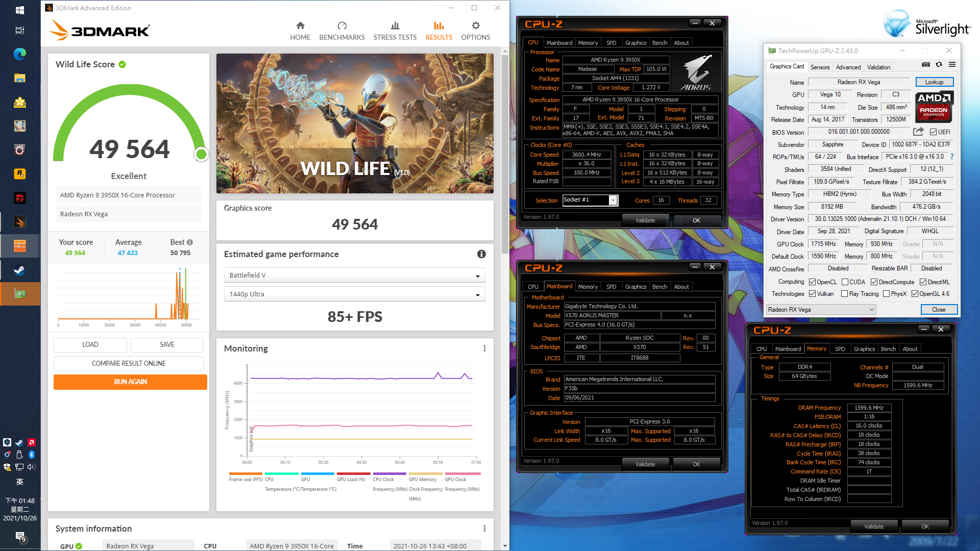Switch to the Sensors tab in GPU-Z
The height and width of the screenshot is (551, 980).
click(x=820, y=67)
